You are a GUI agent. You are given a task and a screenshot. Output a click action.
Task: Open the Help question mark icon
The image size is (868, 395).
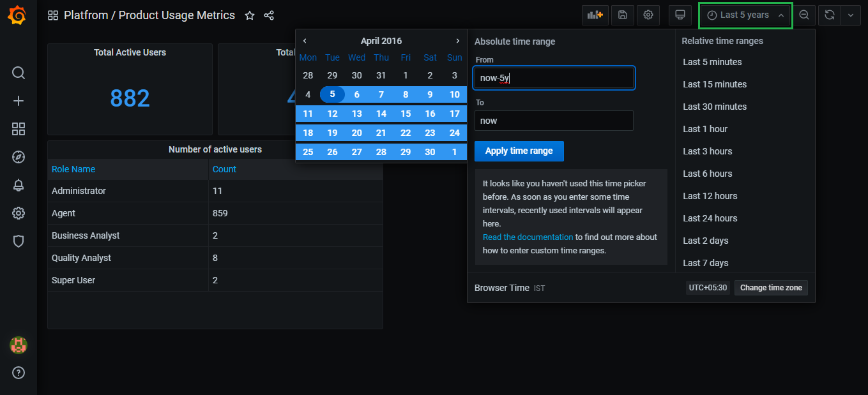coord(19,373)
